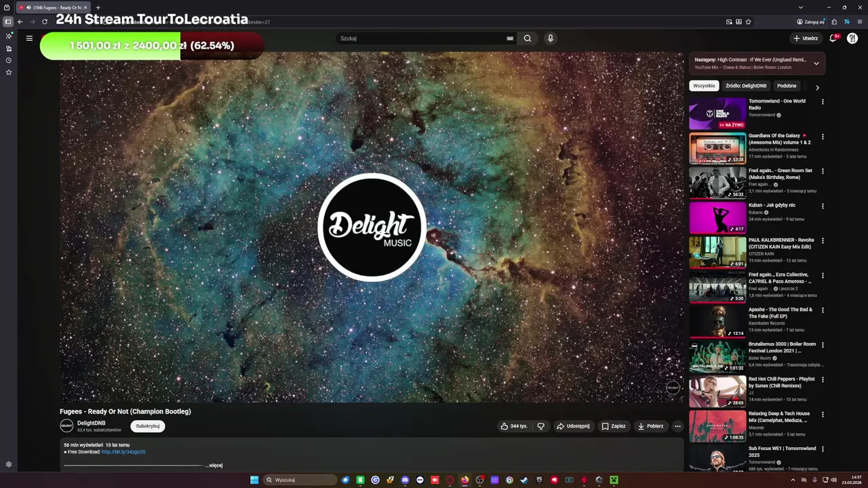Dislike the video
Viewport: 868px width, 488px height.
pyautogui.click(x=541, y=426)
